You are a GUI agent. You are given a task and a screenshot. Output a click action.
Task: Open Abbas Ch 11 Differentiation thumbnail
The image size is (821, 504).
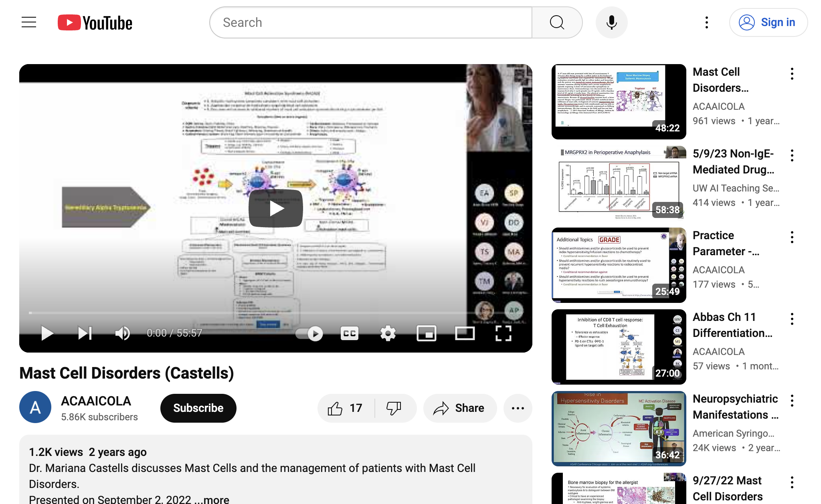[x=619, y=347]
